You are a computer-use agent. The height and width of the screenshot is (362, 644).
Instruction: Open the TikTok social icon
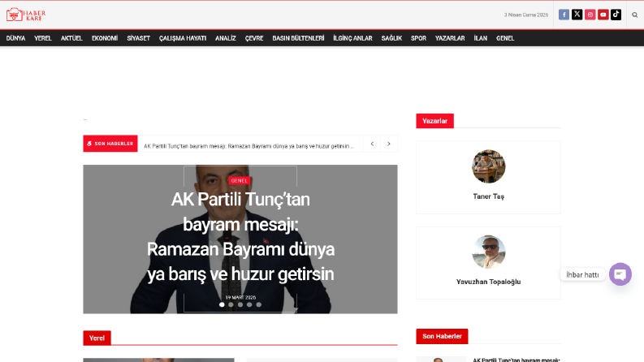click(616, 15)
